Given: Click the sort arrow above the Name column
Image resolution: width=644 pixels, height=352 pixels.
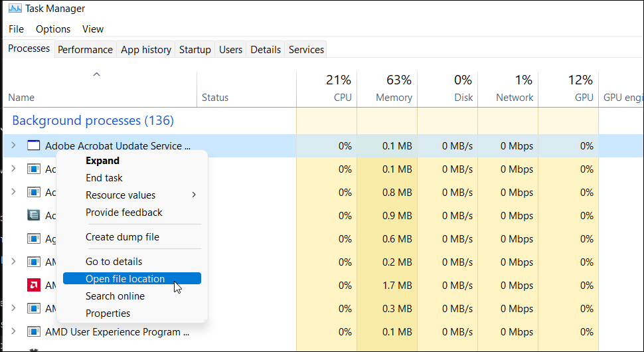Looking at the screenshot, I should click(x=96, y=75).
